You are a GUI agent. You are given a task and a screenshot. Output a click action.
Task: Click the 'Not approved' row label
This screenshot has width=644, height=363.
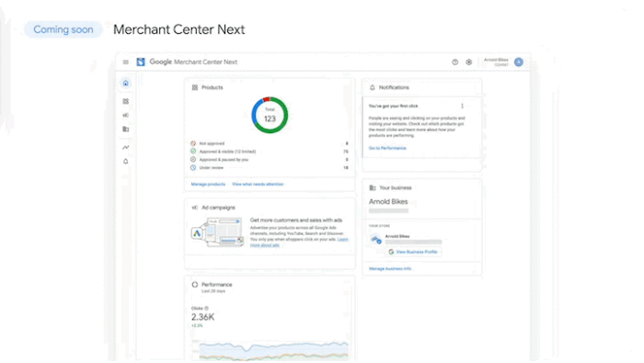pyautogui.click(x=212, y=143)
